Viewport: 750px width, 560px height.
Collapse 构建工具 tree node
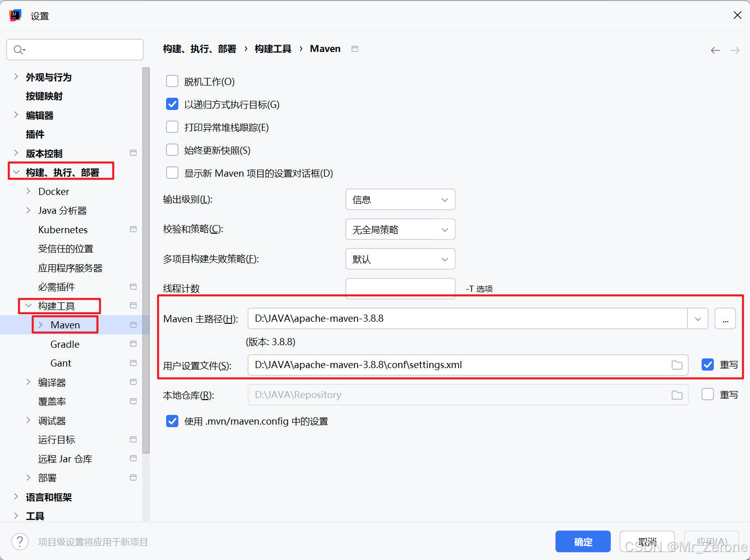pyautogui.click(x=29, y=305)
